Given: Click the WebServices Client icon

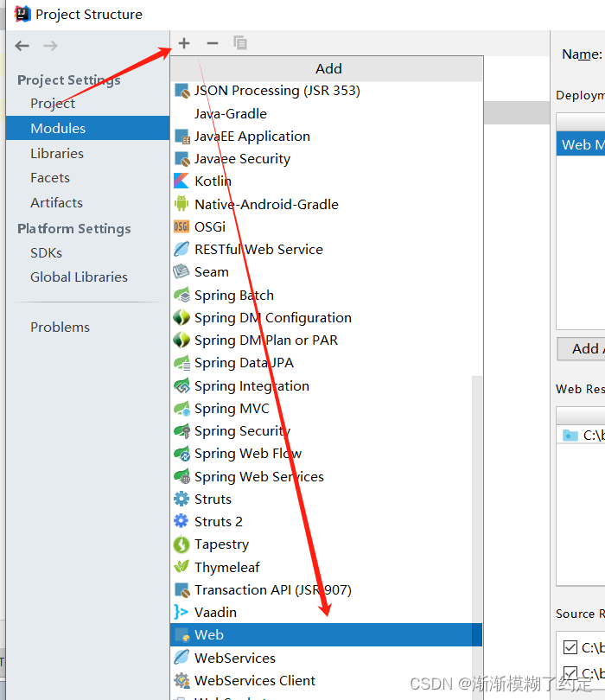Looking at the screenshot, I should 181,680.
